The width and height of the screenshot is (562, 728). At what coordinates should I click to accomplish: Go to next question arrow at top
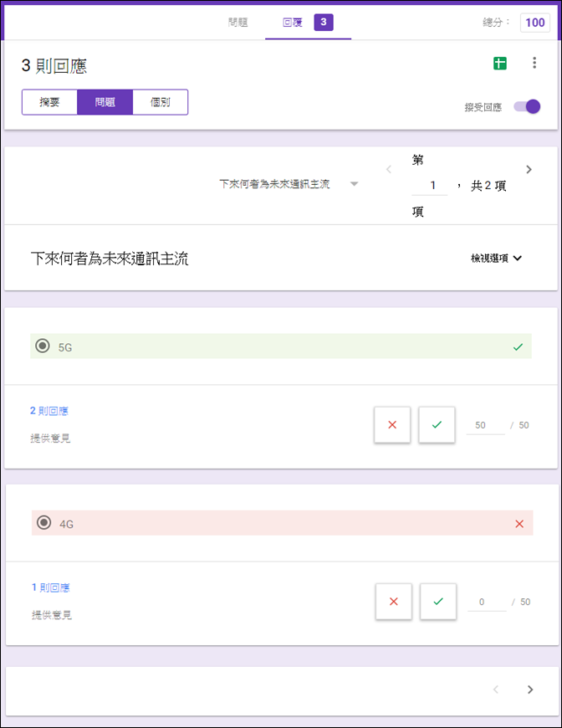click(x=529, y=170)
